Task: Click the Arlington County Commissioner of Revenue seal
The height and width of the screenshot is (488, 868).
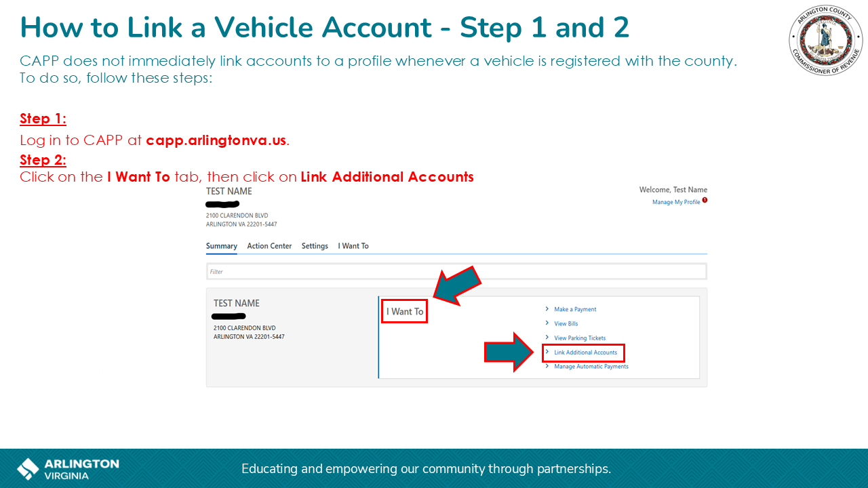Action: (x=825, y=40)
